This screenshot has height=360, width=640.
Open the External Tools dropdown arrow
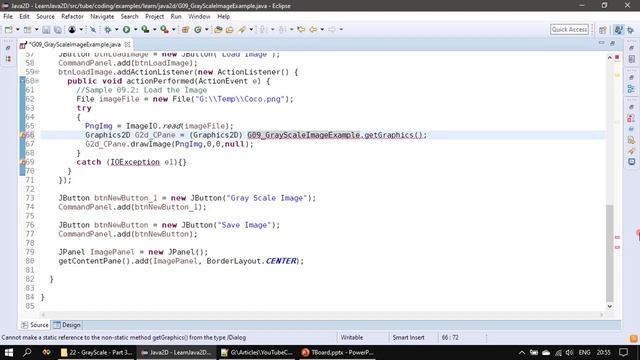[173, 29]
